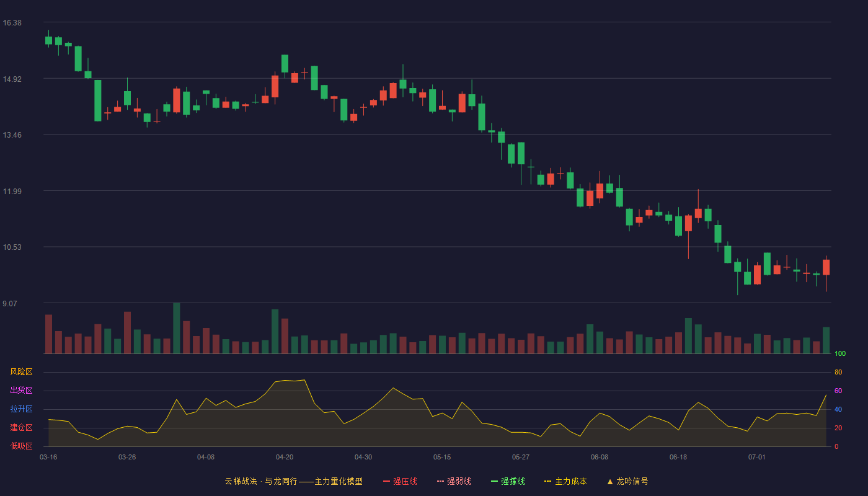868x496 pixels.
Task: Click the 14.92 price axis label
Action: (12, 79)
